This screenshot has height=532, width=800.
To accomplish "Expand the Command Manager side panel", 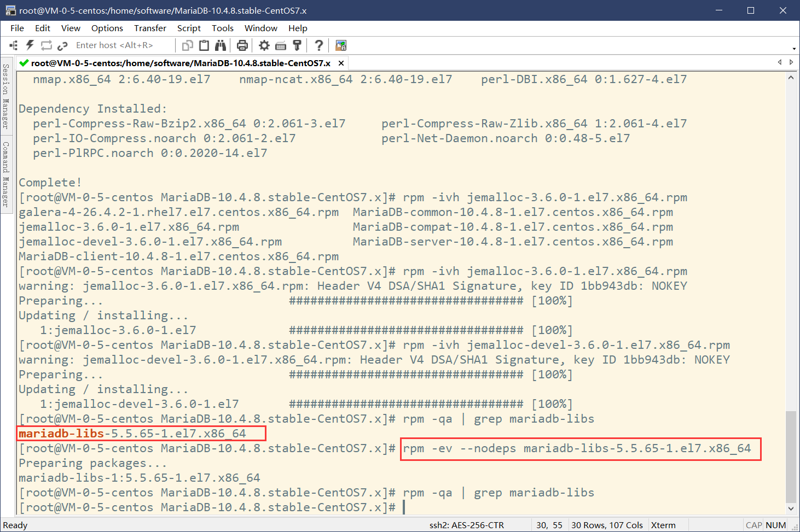I will 6,174.
